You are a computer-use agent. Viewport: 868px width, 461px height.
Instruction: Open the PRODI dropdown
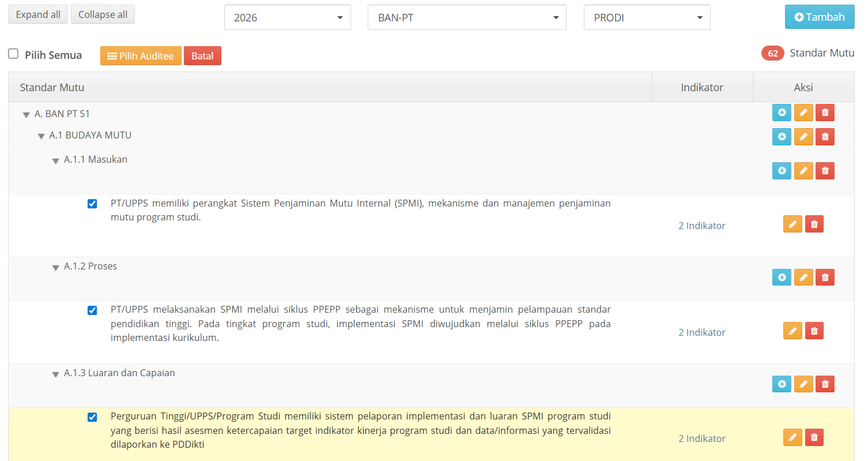coord(647,17)
